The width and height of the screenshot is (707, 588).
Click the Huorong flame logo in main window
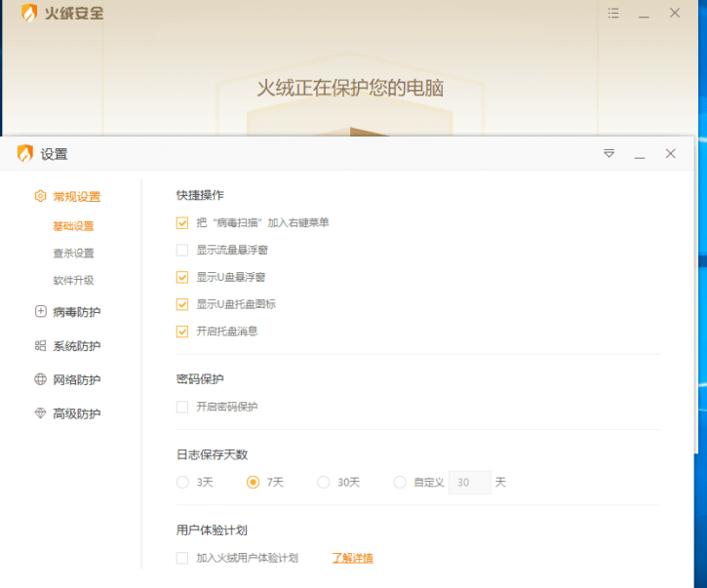tap(29, 14)
